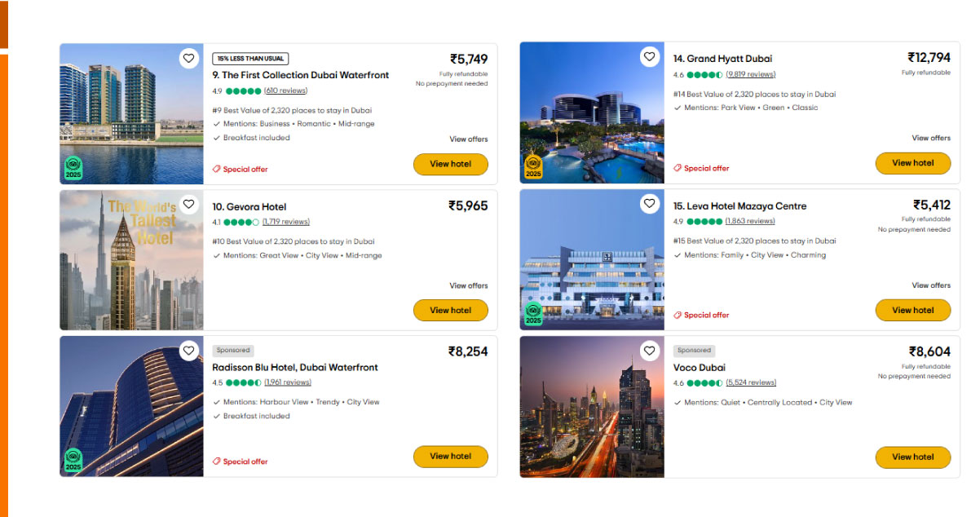Click 2025 award badge on Radisson Blu photo
This screenshot has width=980, height=517.
73,460
